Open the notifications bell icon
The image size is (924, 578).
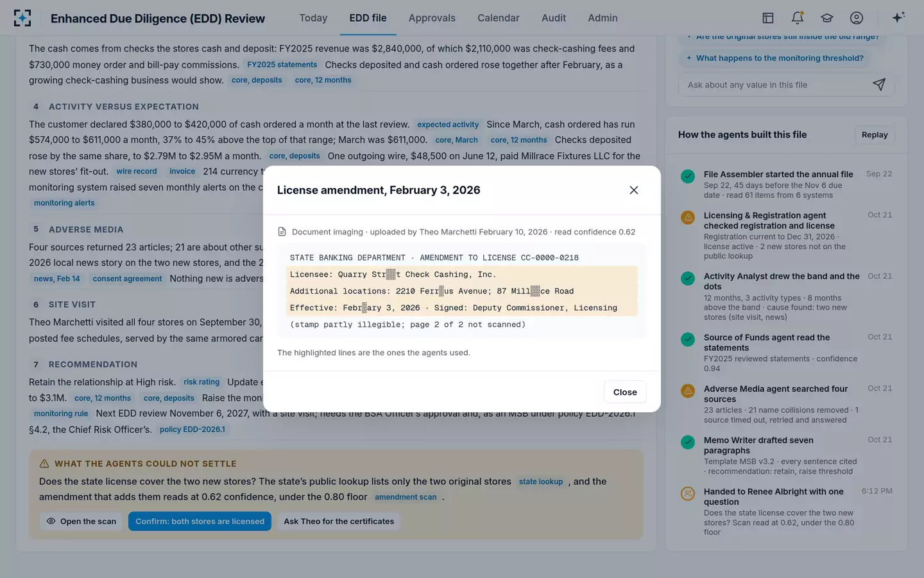pos(798,18)
